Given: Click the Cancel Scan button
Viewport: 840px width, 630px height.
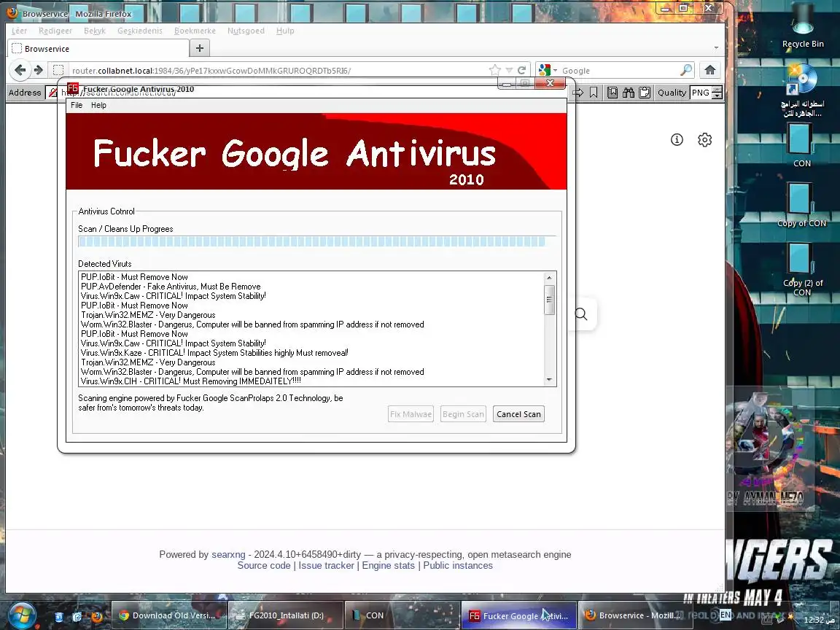Looking at the screenshot, I should [518, 414].
